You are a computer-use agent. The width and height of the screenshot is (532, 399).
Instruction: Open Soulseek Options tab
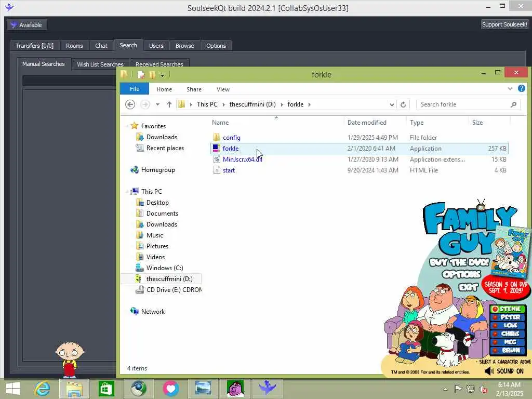pyautogui.click(x=216, y=46)
